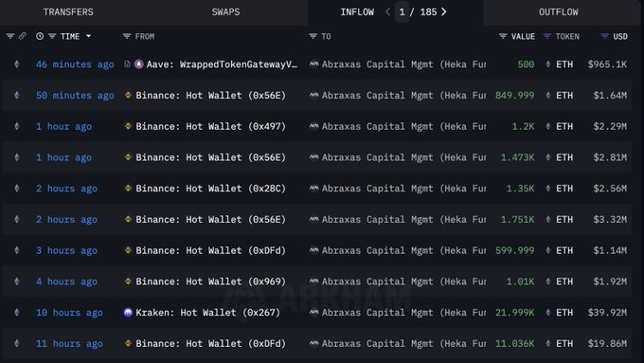The image size is (644, 363).
Task: Open the OUTFLOW tab
Action: coord(558,12)
